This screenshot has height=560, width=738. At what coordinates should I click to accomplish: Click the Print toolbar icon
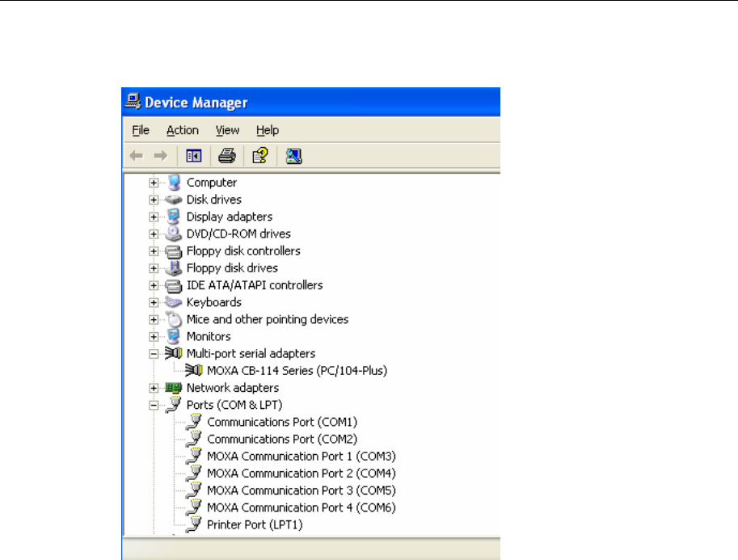pos(227,156)
